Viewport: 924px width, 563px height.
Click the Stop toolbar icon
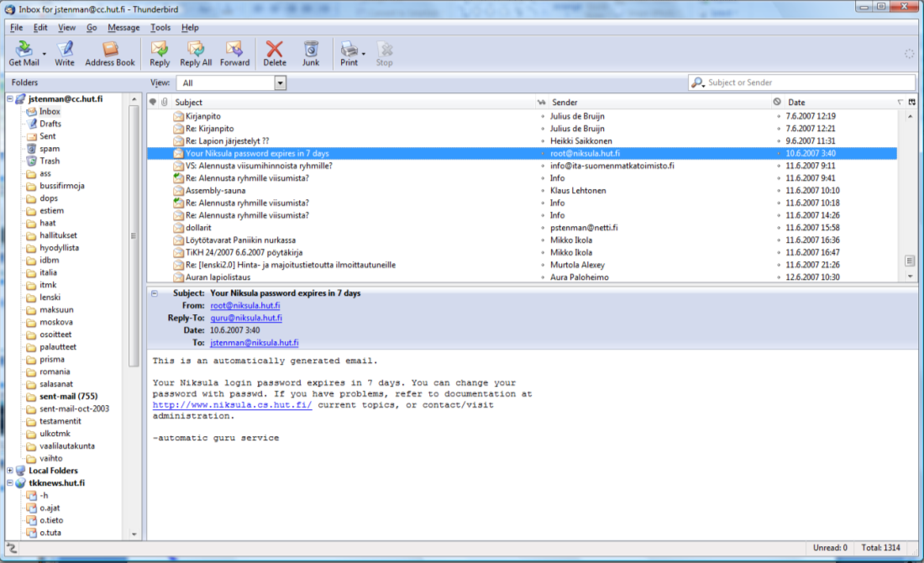(x=384, y=54)
